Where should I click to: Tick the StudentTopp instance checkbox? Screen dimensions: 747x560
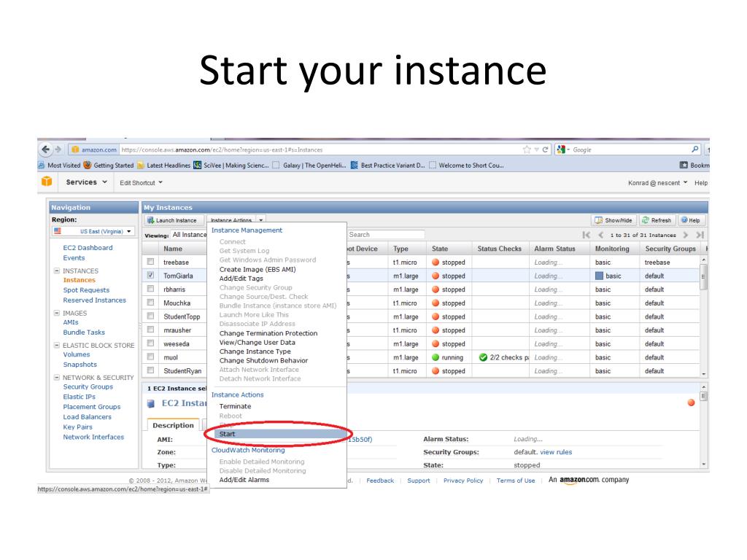click(150, 316)
